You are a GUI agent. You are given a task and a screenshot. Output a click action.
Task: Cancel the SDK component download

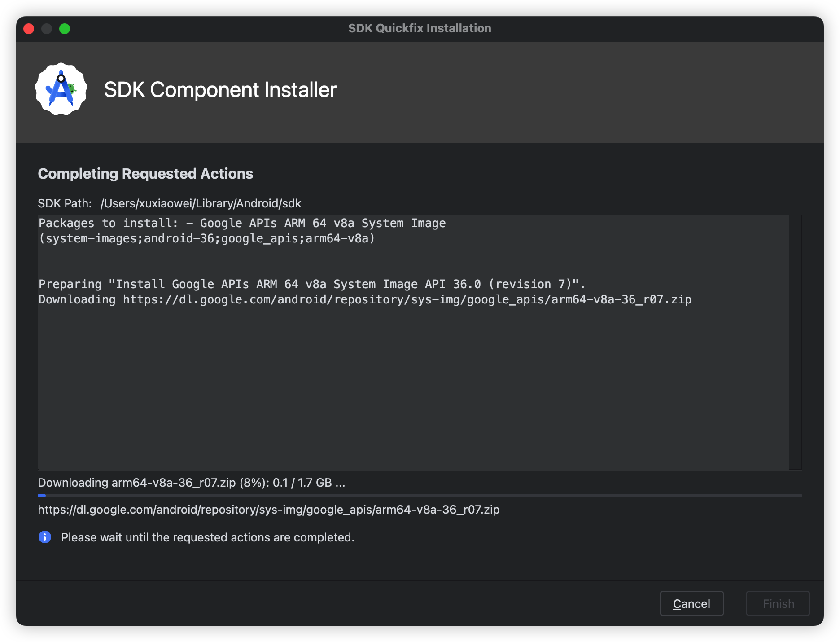pyautogui.click(x=691, y=603)
